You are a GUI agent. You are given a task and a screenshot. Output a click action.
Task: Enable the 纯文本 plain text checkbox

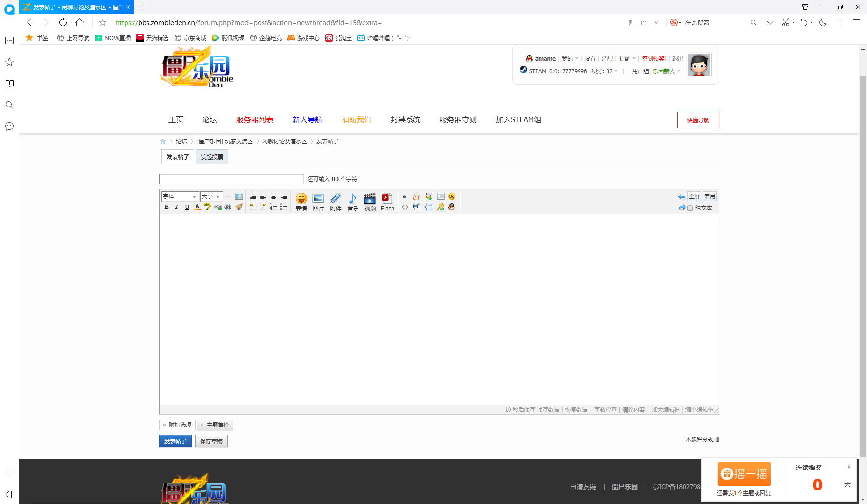pyautogui.click(x=690, y=208)
